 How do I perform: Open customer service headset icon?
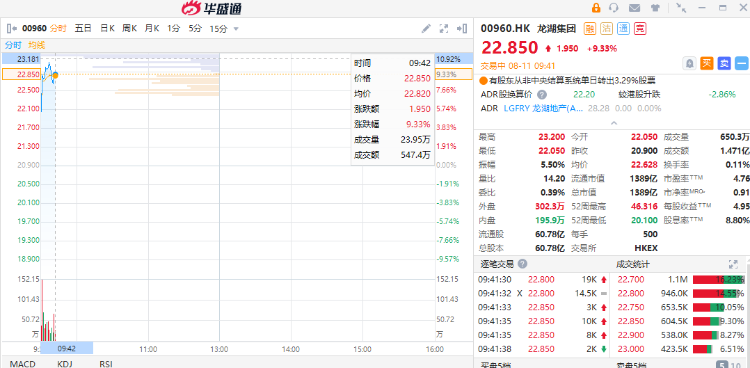click(614, 8)
